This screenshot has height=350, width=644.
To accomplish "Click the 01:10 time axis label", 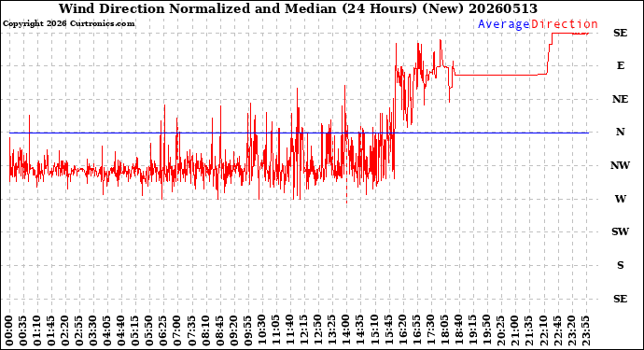I will pos(37,330).
